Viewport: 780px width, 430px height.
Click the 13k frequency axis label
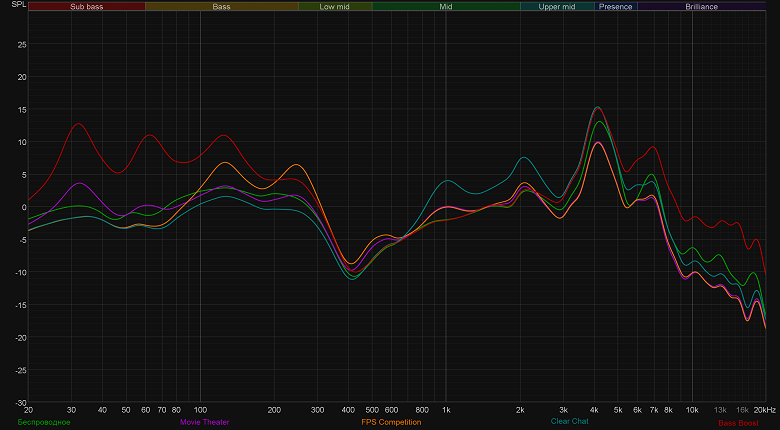click(720, 410)
